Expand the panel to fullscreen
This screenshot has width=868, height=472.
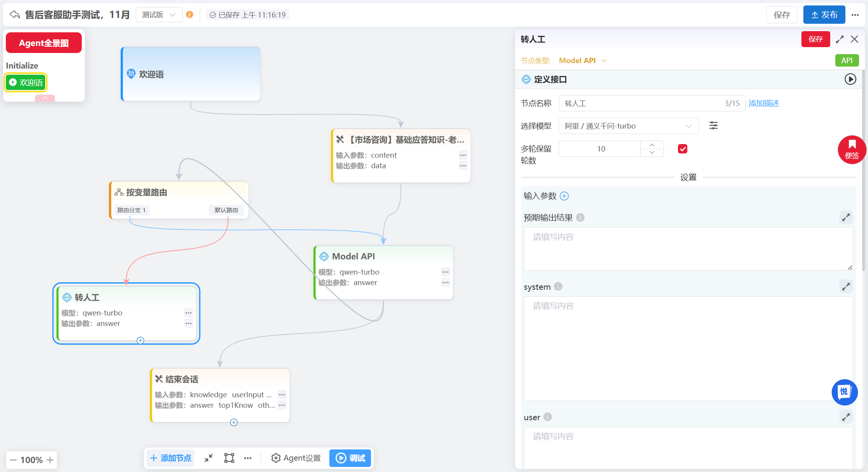click(x=840, y=39)
